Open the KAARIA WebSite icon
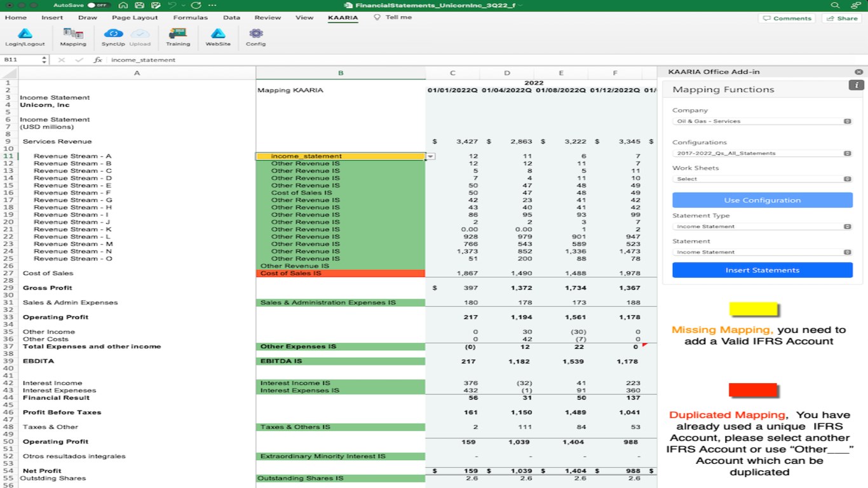 (218, 37)
